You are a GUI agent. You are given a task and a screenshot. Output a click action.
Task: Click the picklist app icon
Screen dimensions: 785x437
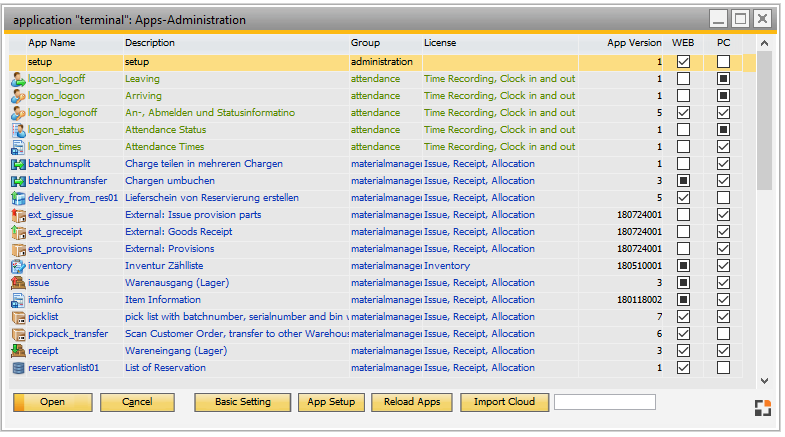(x=17, y=317)
